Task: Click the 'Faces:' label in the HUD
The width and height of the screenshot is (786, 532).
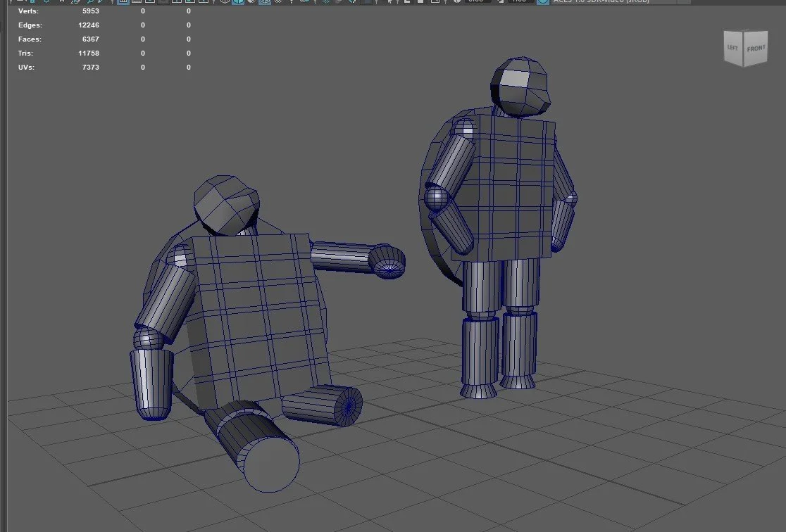Action: click(x=30, y=39)
